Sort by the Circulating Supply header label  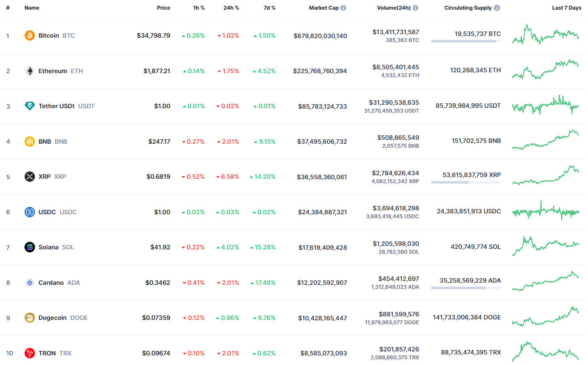pyautogui.click(x=468, y=8)
